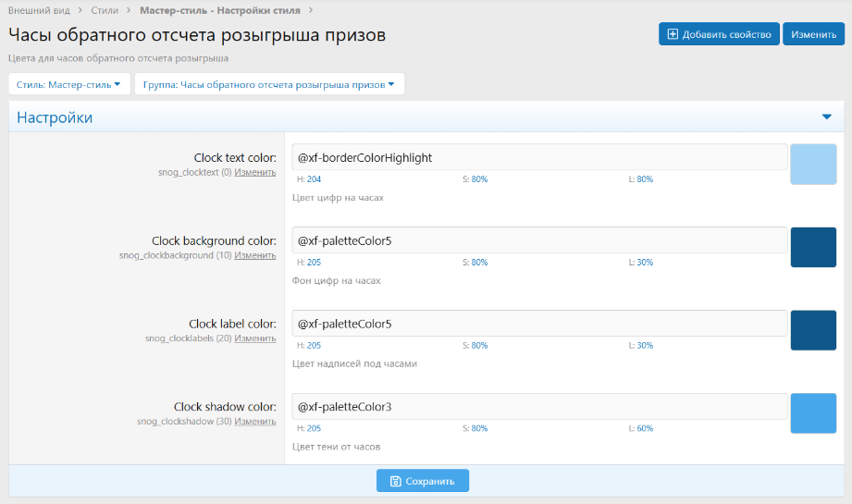Image resolution: width=852 pixels, height=504 pixels.
Task: Open the Clock shadow color swatch
Action: pos(813,413)
